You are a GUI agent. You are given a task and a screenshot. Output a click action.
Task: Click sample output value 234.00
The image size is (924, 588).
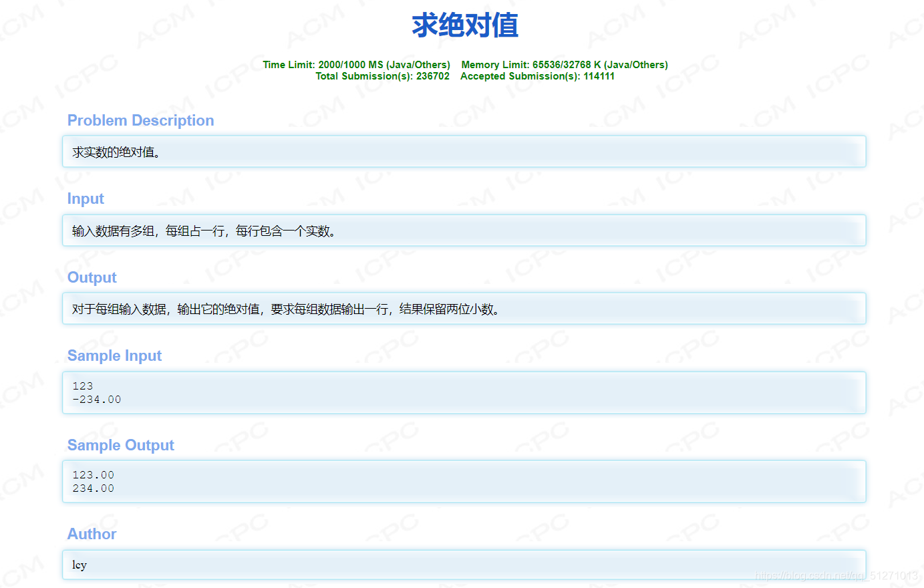click(94, 488)
